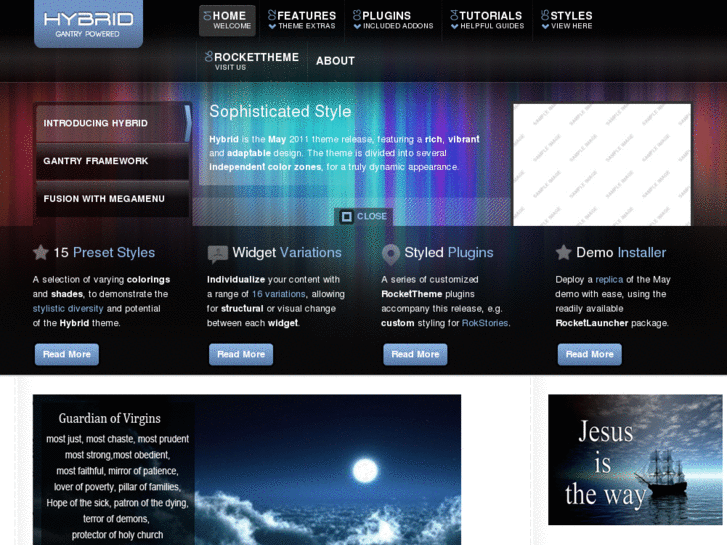Click Read More under 15 Preset Styles
This screenshot has width=727, height=545.
[67, 354]
